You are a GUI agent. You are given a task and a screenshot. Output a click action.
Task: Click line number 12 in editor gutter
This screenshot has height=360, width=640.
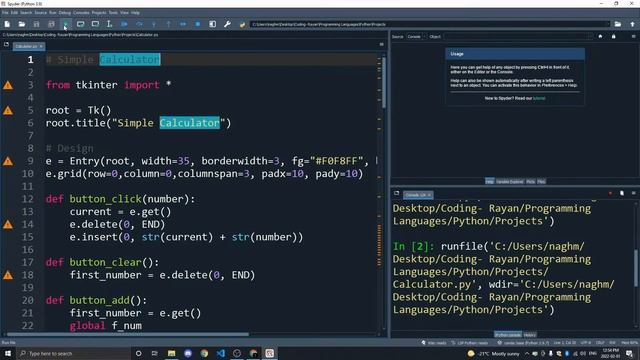pos(27,199)
